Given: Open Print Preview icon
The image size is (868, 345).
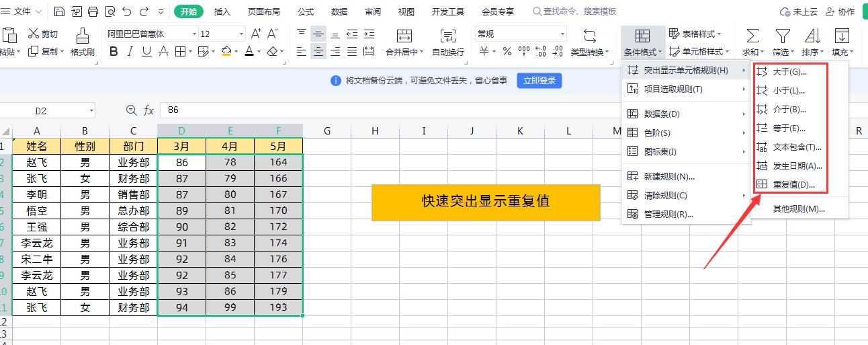Looking at the screenshot, I should (110, 11).
